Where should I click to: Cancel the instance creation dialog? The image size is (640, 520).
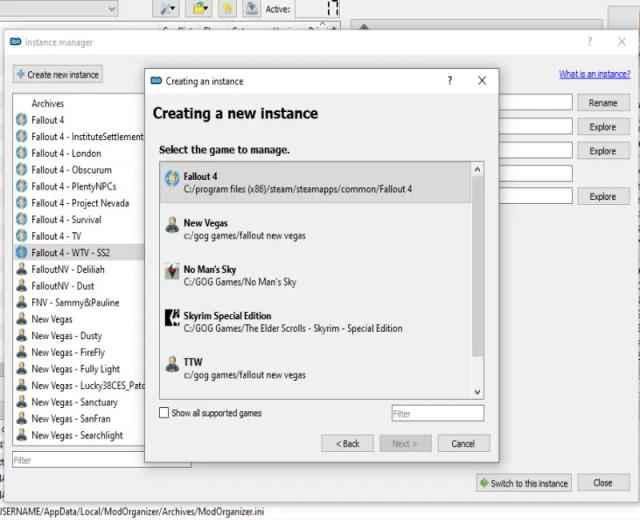coord(463,444)
